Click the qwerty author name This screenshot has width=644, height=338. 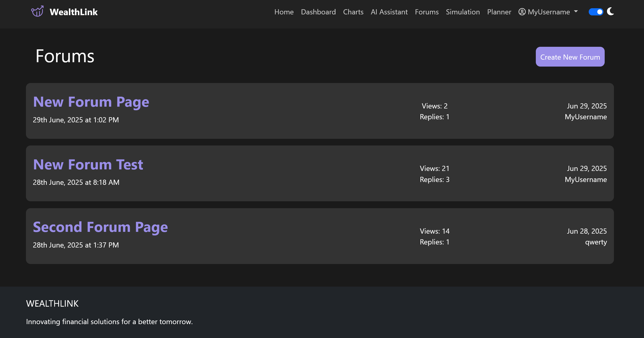tap(596, 242)
